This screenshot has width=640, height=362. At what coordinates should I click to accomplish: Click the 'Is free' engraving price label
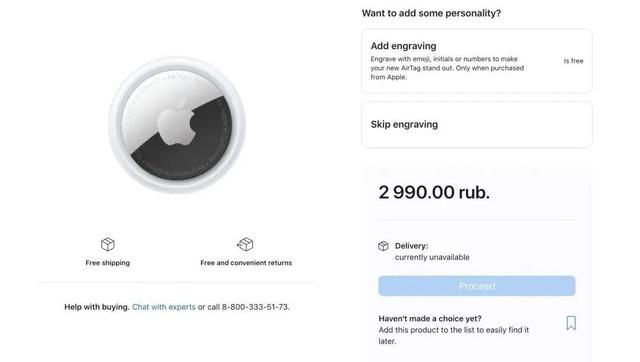click(573, 61)
